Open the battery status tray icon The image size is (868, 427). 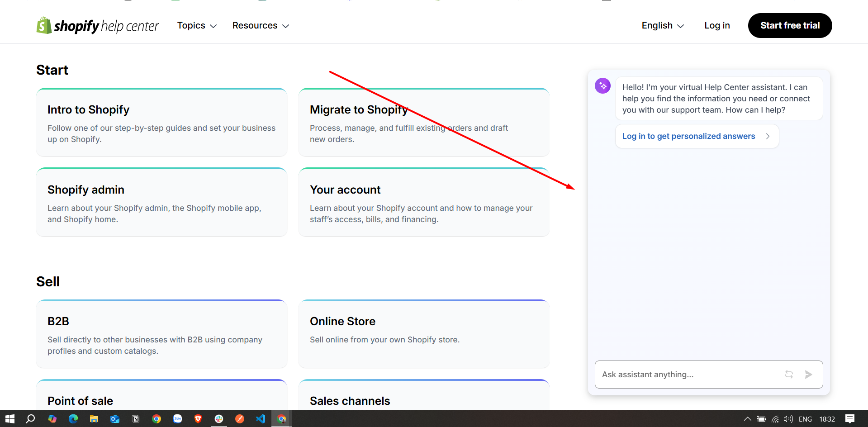pyautogui.click(x=761, y=419)
